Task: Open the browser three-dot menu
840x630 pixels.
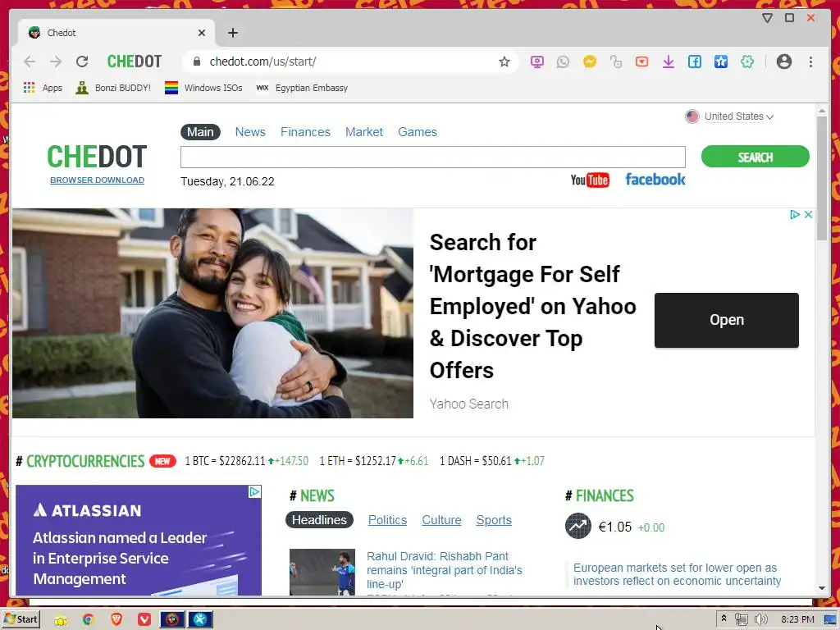Action: tap(810, 62)
